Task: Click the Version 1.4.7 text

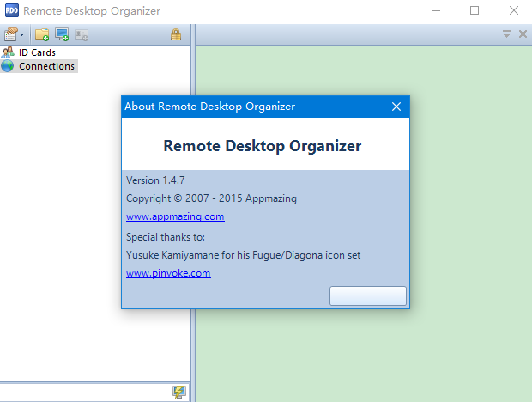Action: 155,180
